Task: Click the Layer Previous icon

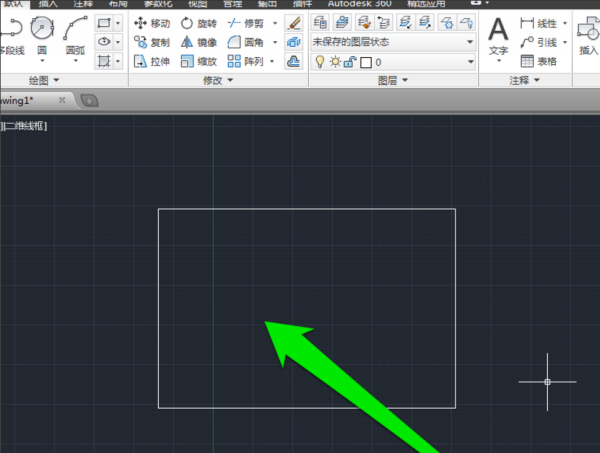Action: (384, 23)
